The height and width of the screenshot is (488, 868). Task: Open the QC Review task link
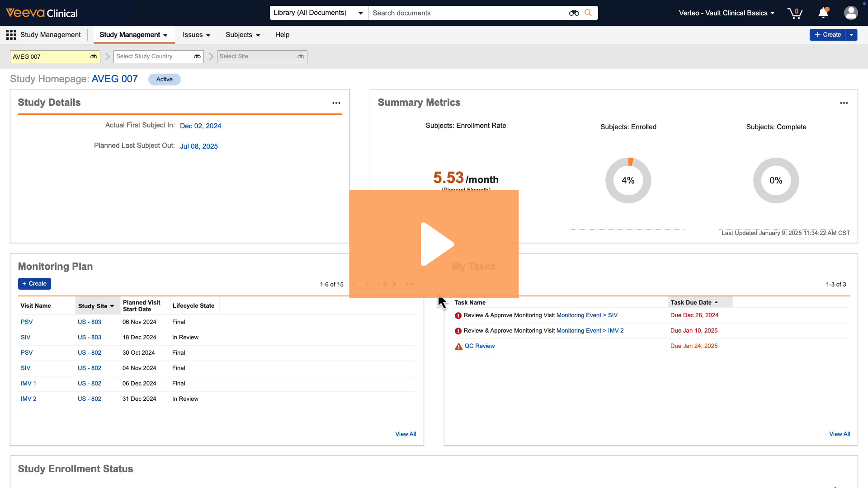click(x=479, y=346)
